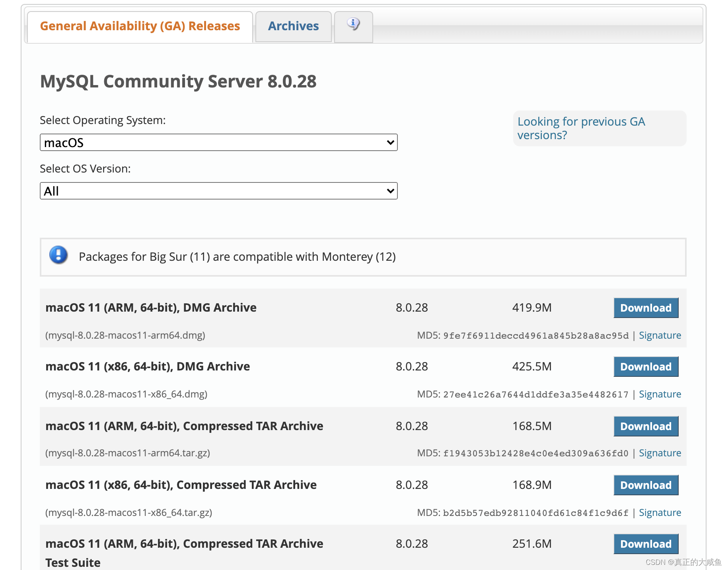Viewport: 728px width, 570px height.
Task: Open Signature for the arm64.dmg package
Action: pos(660,335)
